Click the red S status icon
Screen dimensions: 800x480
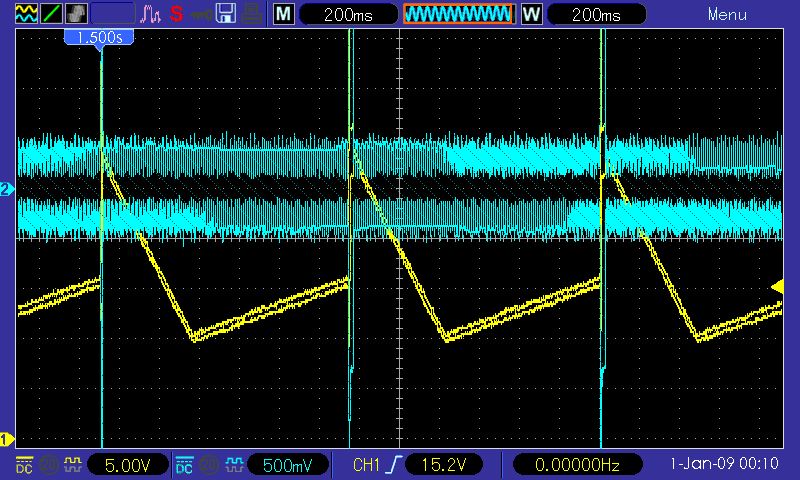pyautogui.click(x=176, y=14)
